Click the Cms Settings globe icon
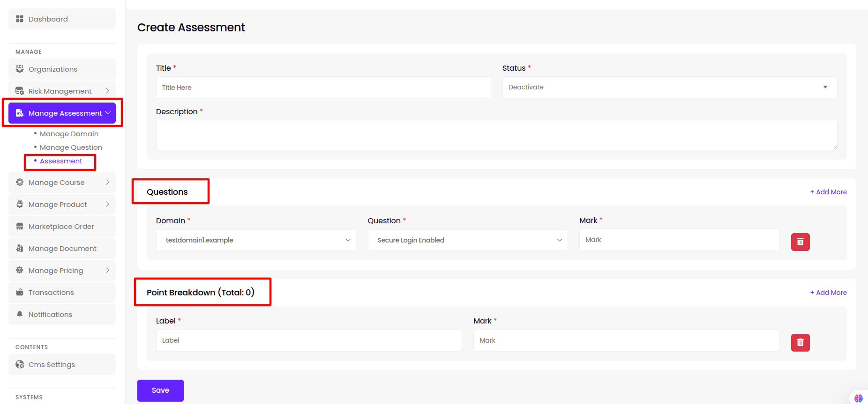Viewport: 868px width, 404px height. pyautogui.click(x=20, y=364)
